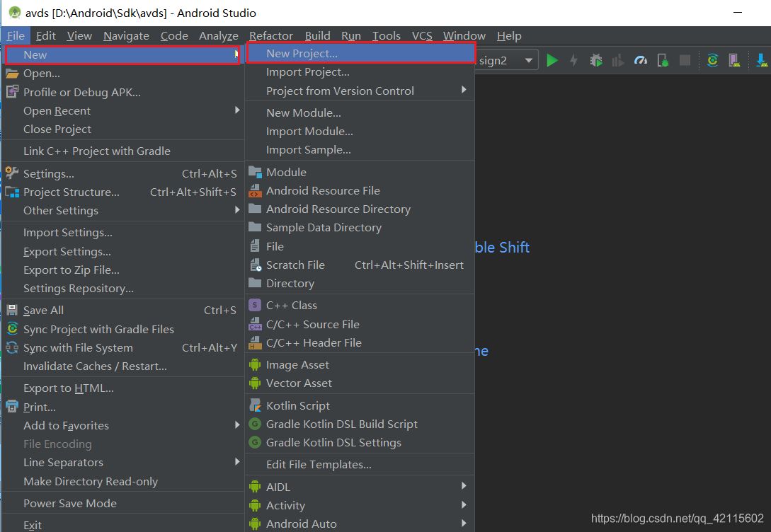
Task: Click the Sync Project with Gradle Files icon in the File menu
Action: [x=12, y=329]
